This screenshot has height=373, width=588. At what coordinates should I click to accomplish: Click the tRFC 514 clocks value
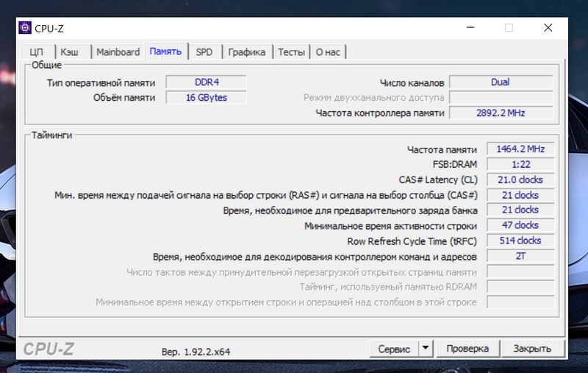520,241
